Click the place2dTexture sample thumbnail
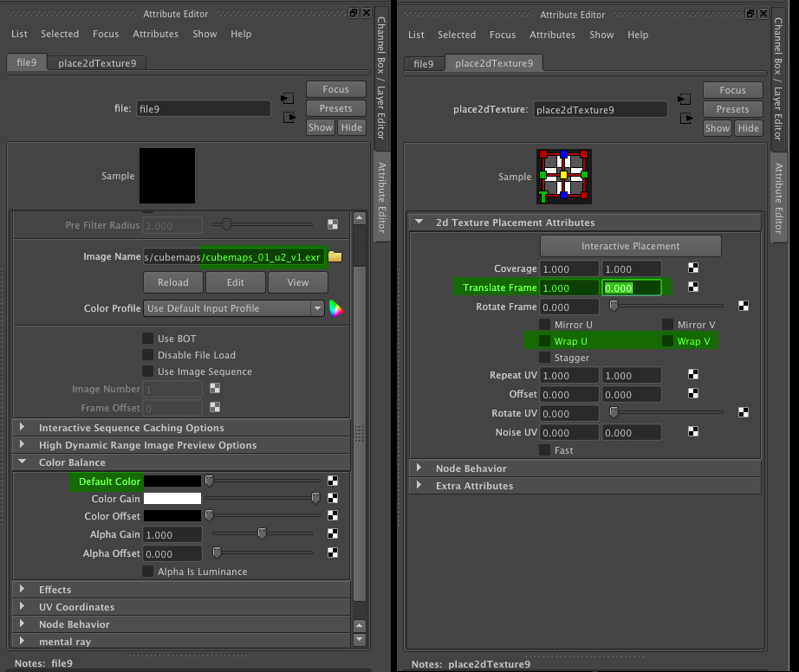799x672 pixels. coord(564,176)
